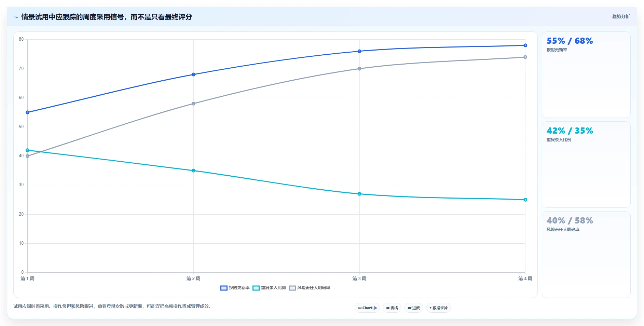Viewport: 644px width, 326px height.
Task: Click the 42% / 35% stat value
Action: pos(570,131)
